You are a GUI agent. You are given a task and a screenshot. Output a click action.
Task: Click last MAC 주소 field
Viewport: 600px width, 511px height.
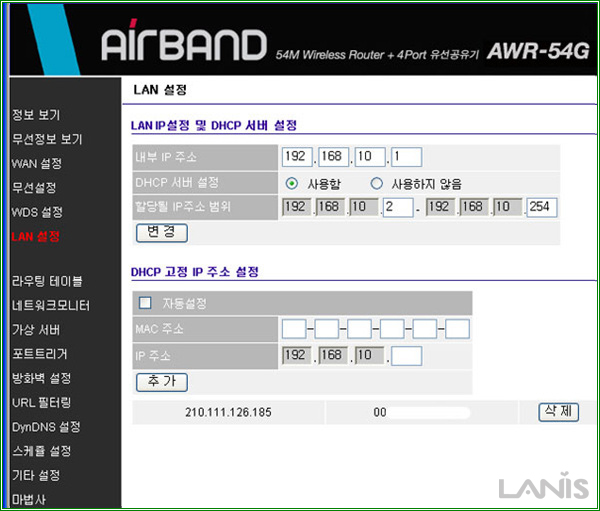[457, 329]
